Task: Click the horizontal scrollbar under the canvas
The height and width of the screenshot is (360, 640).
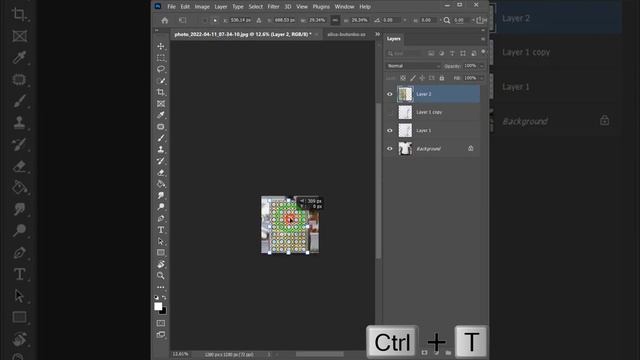Action: pos(320,354)
